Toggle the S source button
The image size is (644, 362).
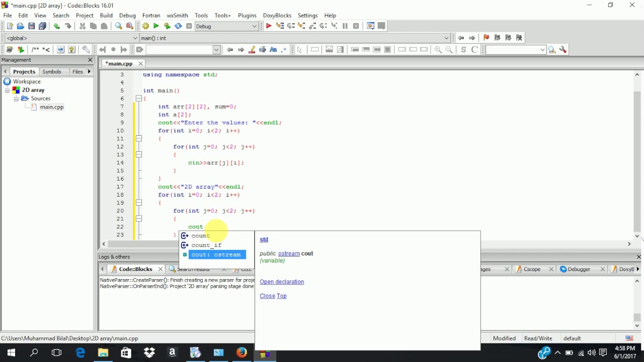(463, 50)
